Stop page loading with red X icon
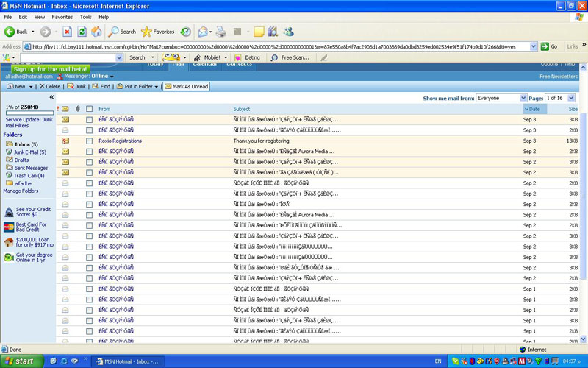Image resolution: width=588 pixels, height=368 pixels. (x=67, y=32)
